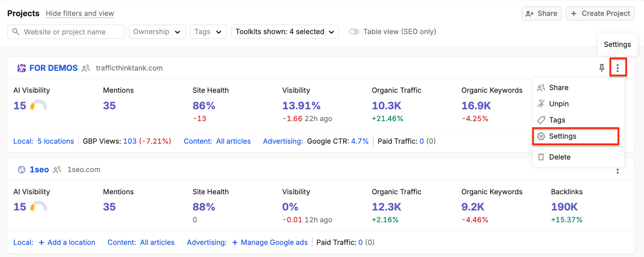644x257 pixels.
Task: Expand the Tags filter dropdown
Action: pos(208,32)
